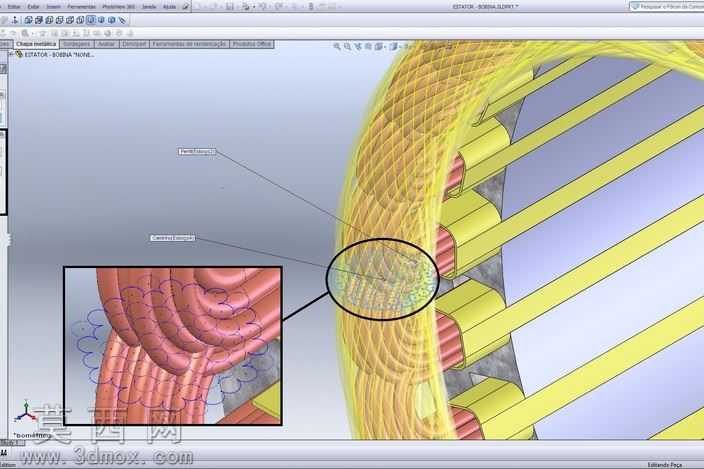This screenshot has height=469, width=704.
Task: Click Zoom to Area in heads-up toolbar
Action: click(347, 46)
